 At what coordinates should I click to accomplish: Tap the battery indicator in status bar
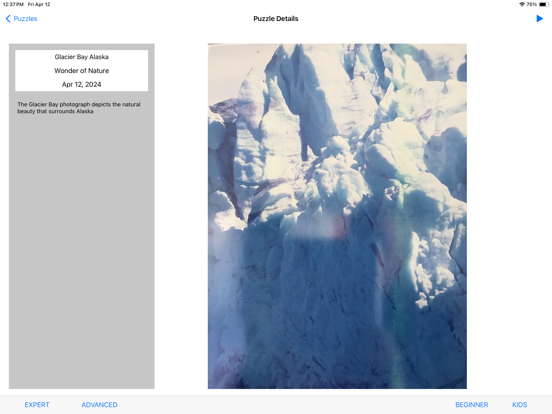pos(544,5)
